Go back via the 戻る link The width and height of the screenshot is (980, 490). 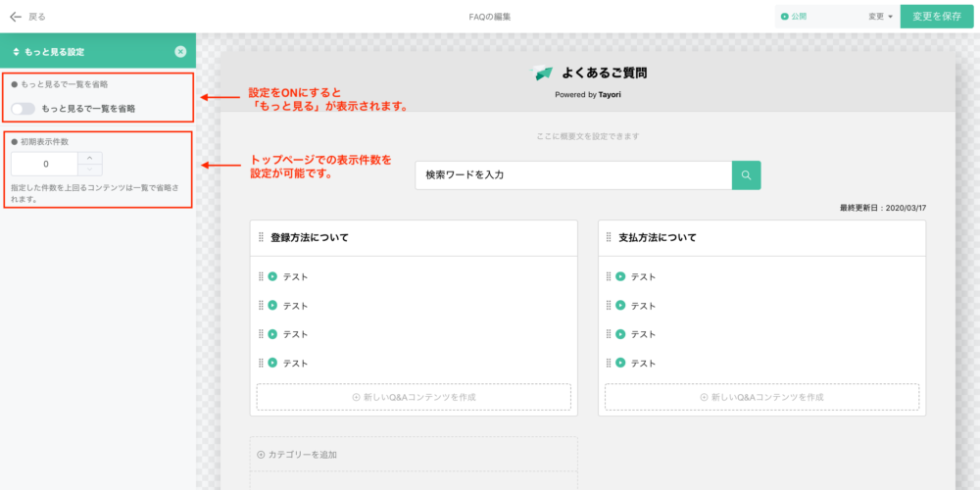(x=37, y=17)
